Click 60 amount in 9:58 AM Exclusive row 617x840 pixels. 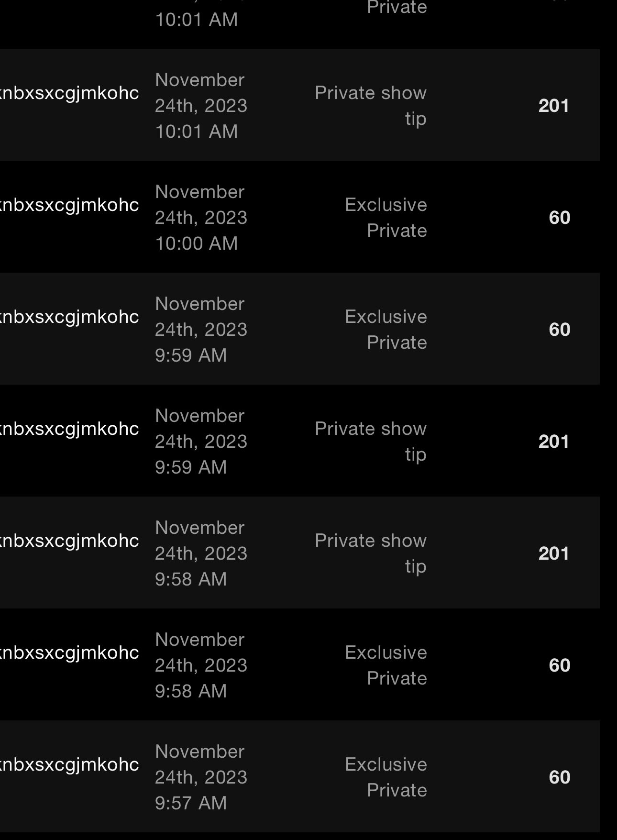point(559,665)
